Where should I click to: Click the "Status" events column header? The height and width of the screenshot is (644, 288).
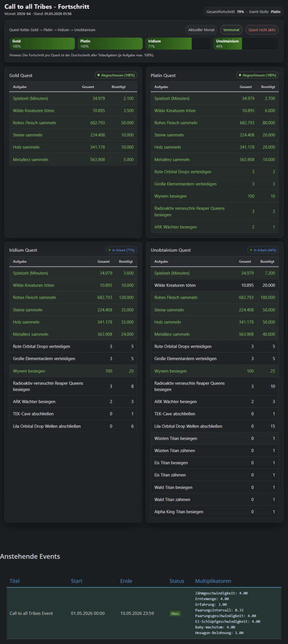pyautogui.click(x=177, y=581)
